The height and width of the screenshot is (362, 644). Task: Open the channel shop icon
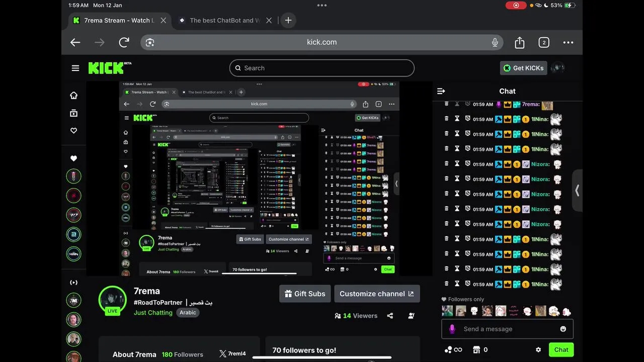click(x=477, y=350)
